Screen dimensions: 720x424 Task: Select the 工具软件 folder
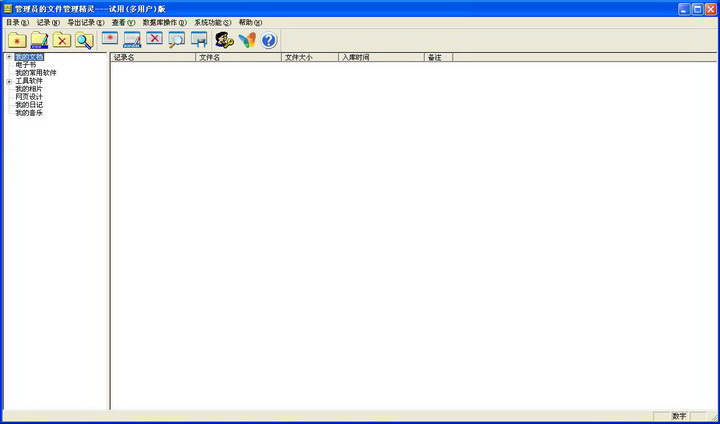tap(29, 81)
